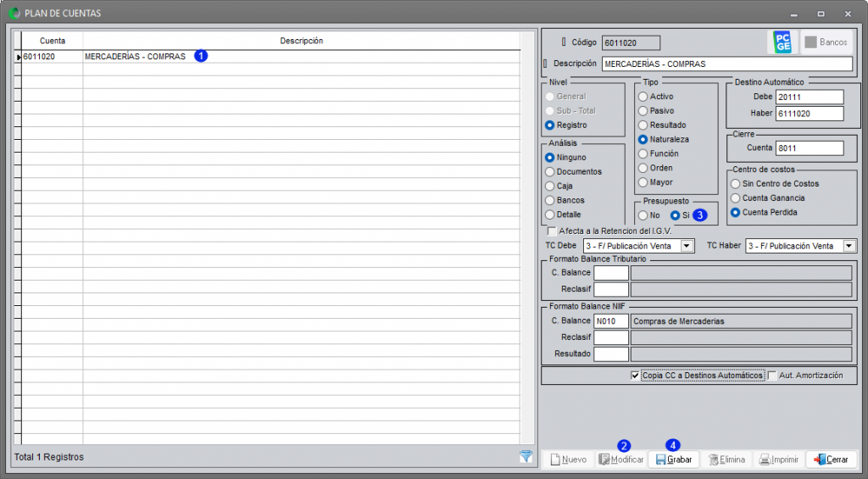Click the Elimina button
Viewport: 868px width, 479px height.
(x=726, y=460)
